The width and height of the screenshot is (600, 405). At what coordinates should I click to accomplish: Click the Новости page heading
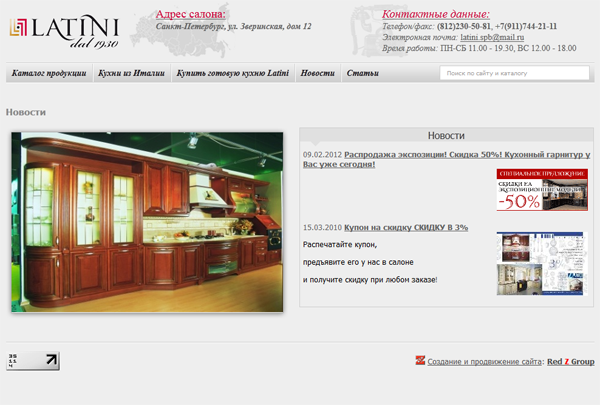click(26, 112)
